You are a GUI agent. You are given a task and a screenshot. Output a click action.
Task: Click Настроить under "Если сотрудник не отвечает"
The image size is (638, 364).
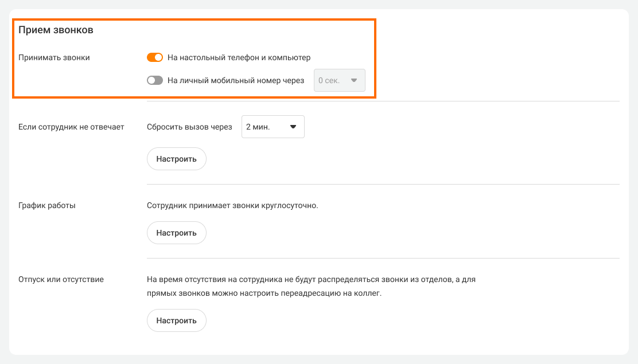coord(176,159)
